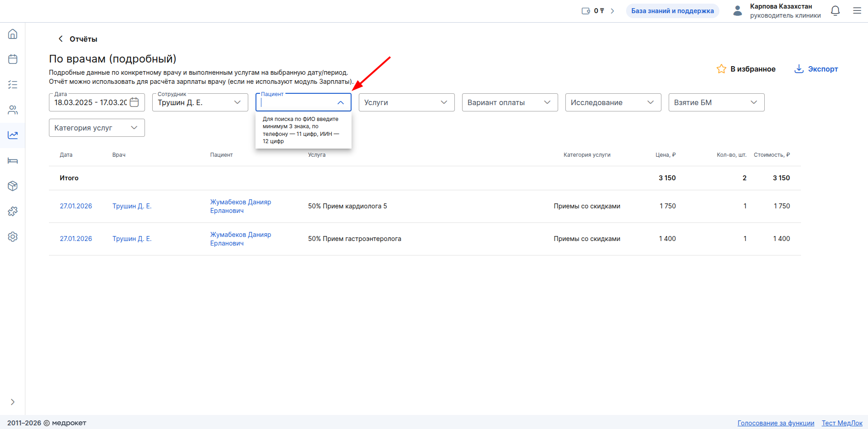Open the hospital bed sidebar icon

(x=13, y=161)
